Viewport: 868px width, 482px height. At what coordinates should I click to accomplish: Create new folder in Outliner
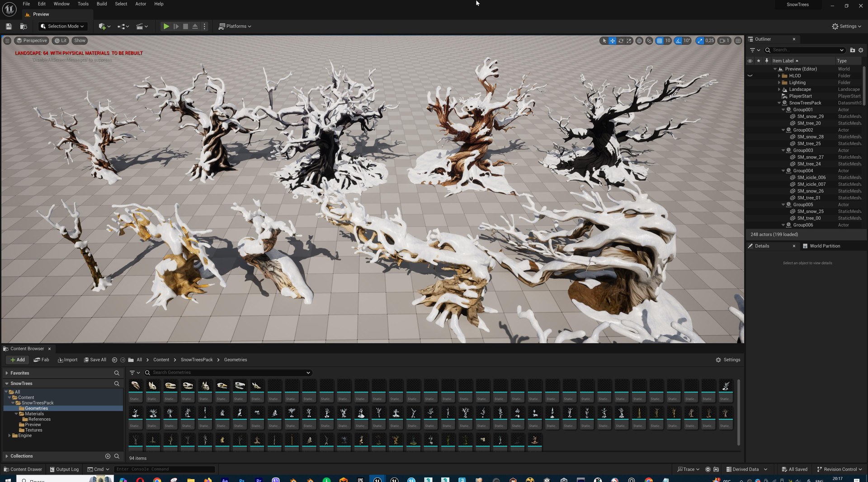coord(853,50)
